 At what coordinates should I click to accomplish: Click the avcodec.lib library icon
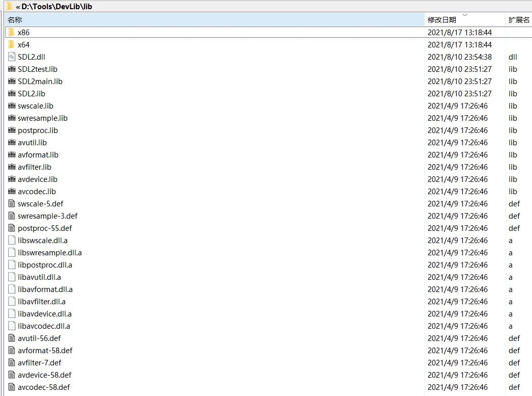coord(11,191)
